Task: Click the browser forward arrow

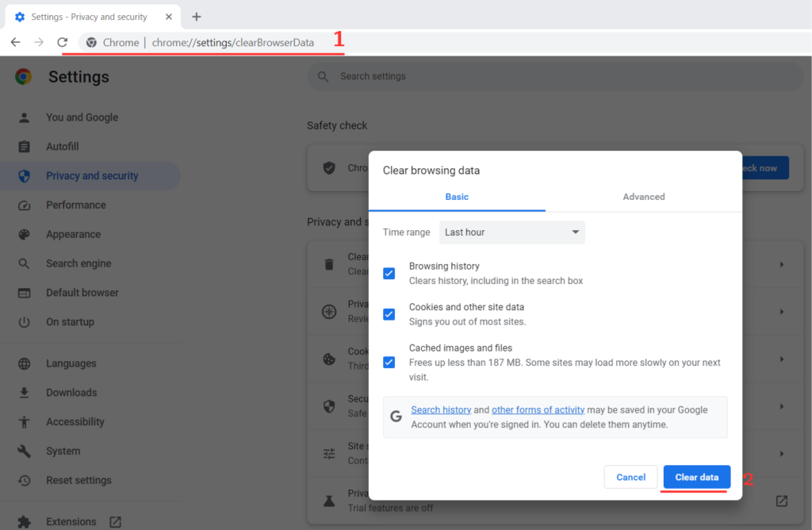Action: (39, 43)
